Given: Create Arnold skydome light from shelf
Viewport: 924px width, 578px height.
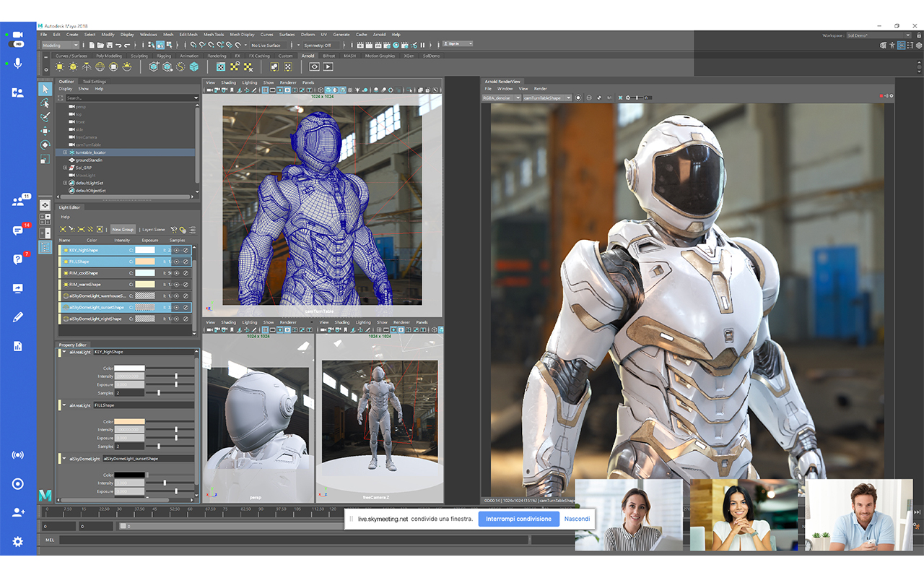Looking at the screenshot, I should (x=100, y=66).
